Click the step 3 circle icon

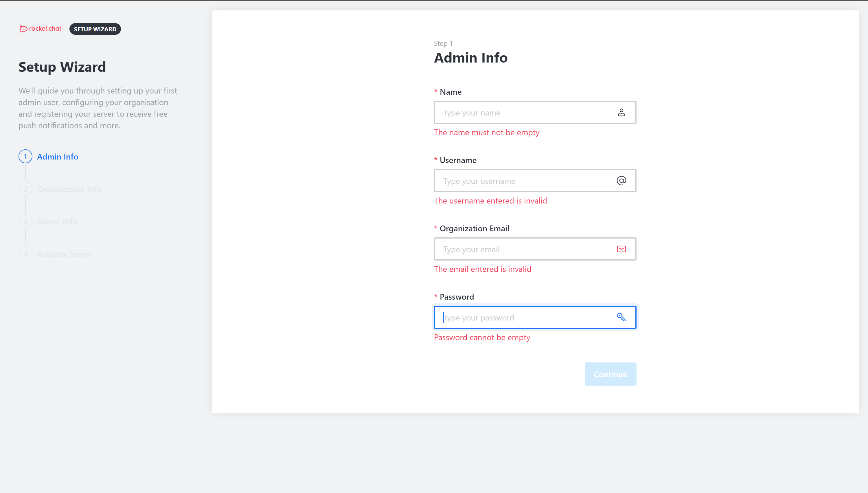[x=25, y=221]
